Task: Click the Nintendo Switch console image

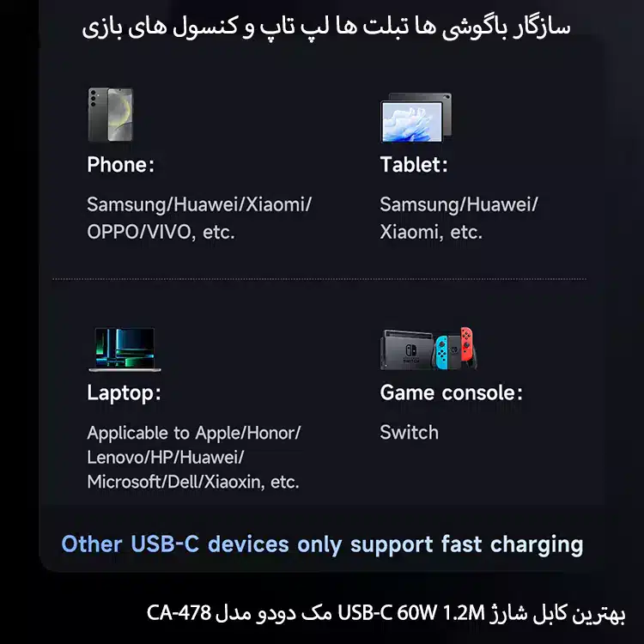Action: [428, 349]
